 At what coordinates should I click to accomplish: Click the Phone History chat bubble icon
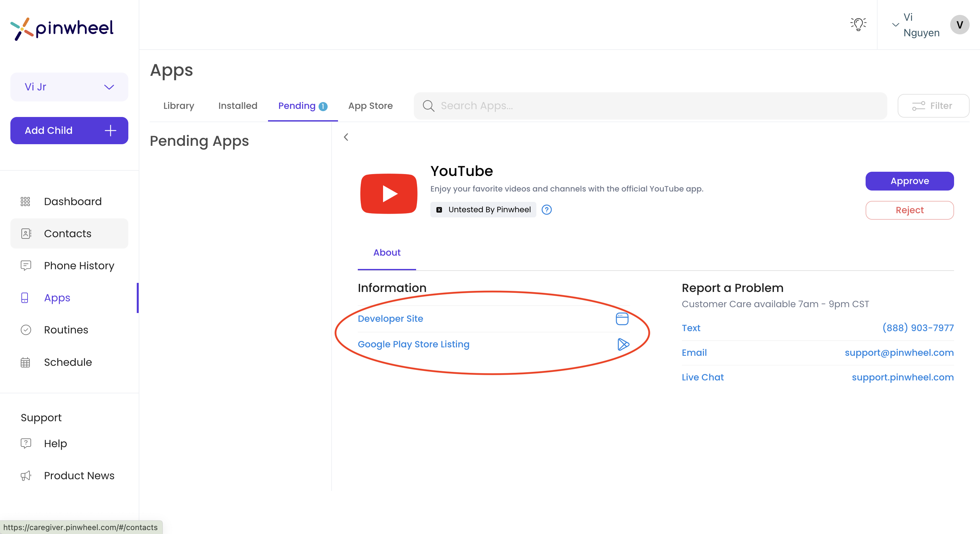pyautogui.click(x=26, y=265)
